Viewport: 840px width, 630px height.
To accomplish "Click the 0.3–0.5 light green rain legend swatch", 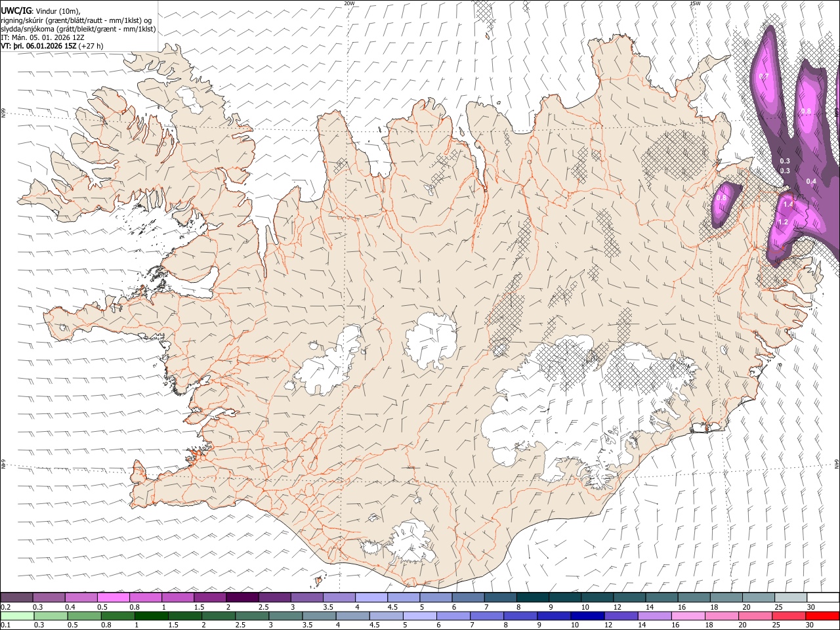I will tap(51, 616).
